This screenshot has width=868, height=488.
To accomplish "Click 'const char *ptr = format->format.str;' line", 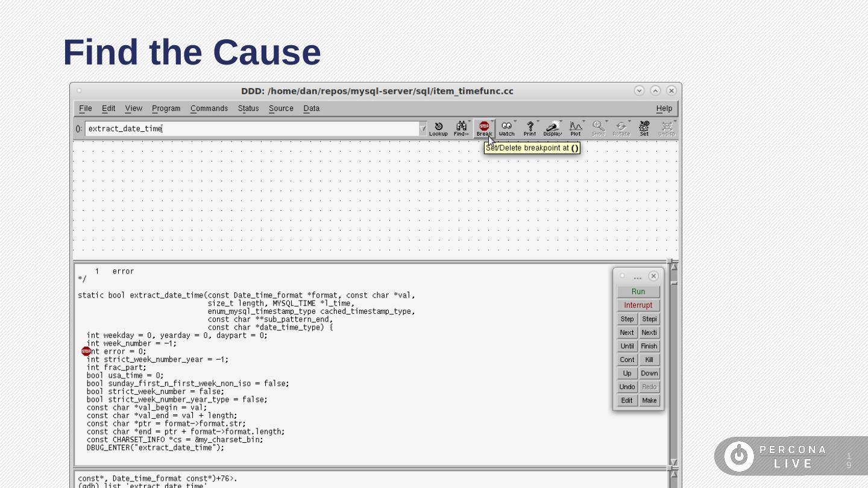I will click(166, 424).
